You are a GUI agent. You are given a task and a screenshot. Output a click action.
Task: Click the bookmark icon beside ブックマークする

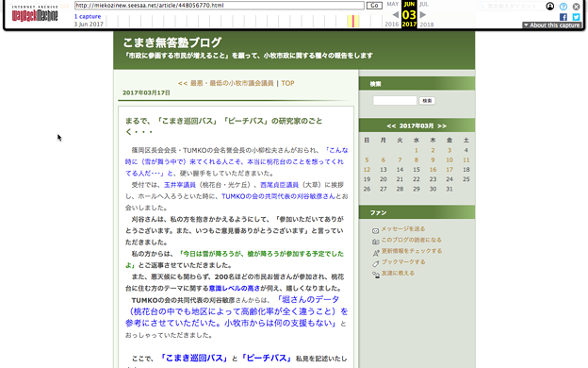(x=375, y=263)
